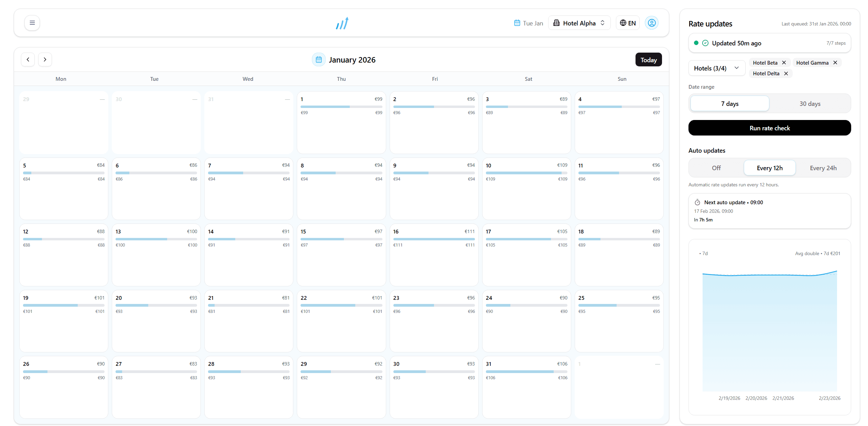Click the rising chart logo in the header
Image resolution: width=868 pixels, height=426 pixels.
pos(342,23)
